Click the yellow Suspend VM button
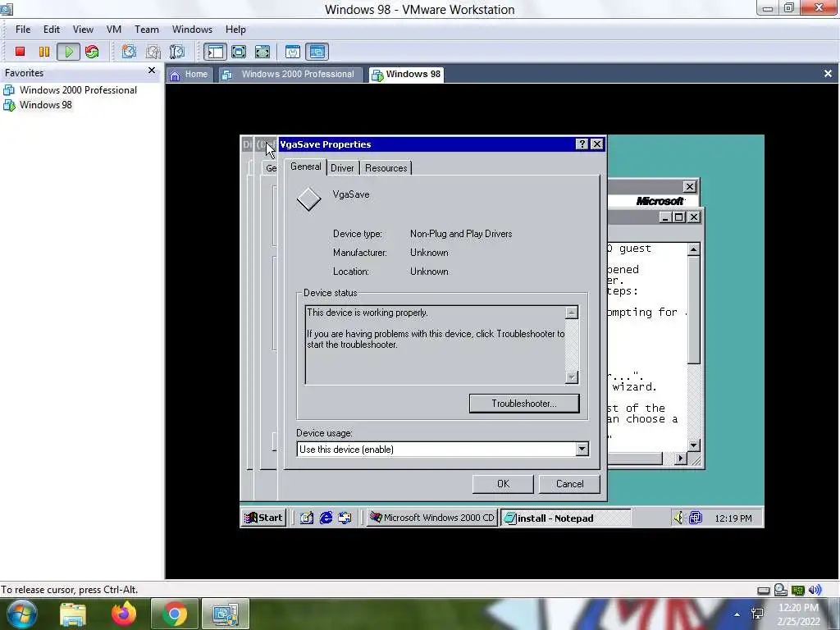Image resolution: width=840 pixels, height=630 pixels. tap(44, 52)
